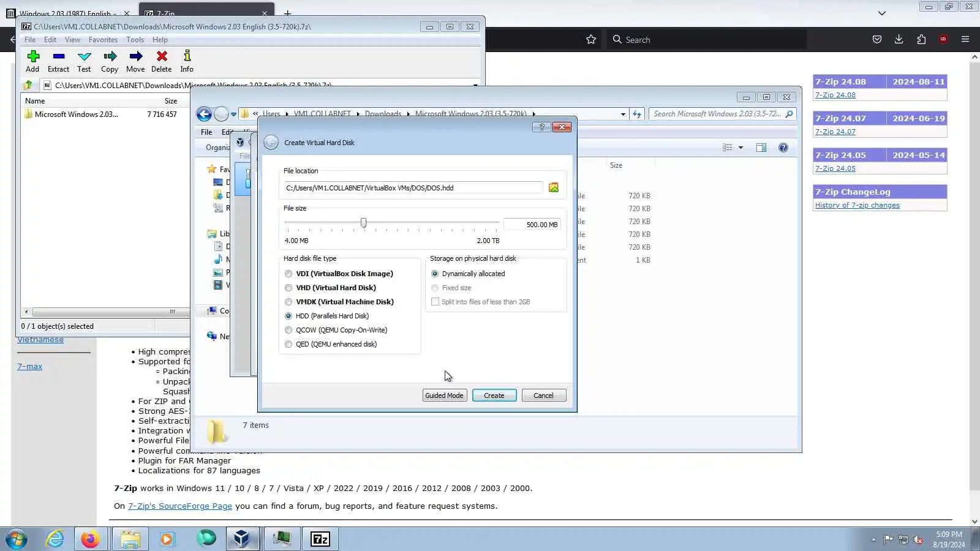This screenshot has width=980, height=551.
Task: Open the 7-Zip 24.08 download link
Action: (x=835, y=95)
